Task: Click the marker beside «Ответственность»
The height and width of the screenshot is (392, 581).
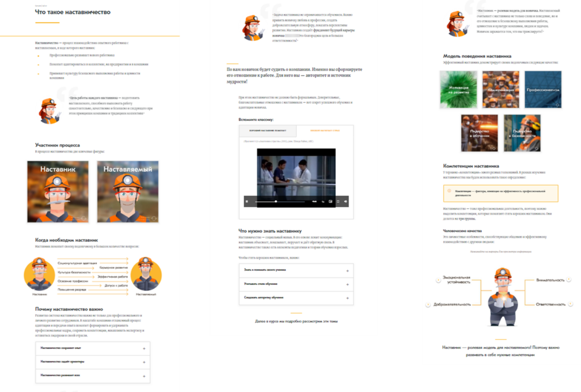Action: 571,304
